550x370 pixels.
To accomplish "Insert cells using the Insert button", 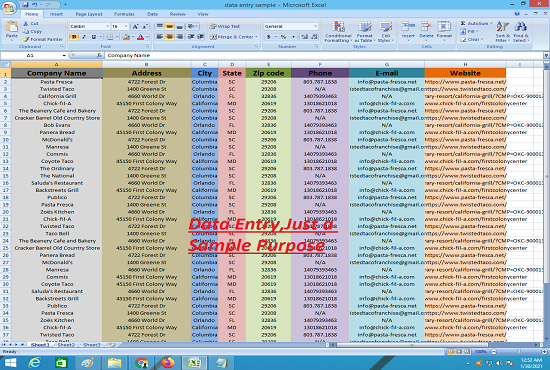I will [x=408, y=31].
